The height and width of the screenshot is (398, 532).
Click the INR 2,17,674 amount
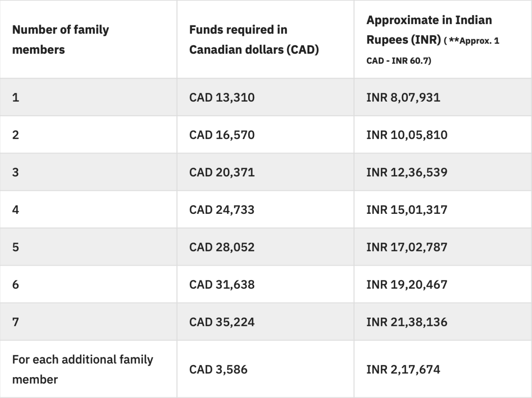coord(403,369)
